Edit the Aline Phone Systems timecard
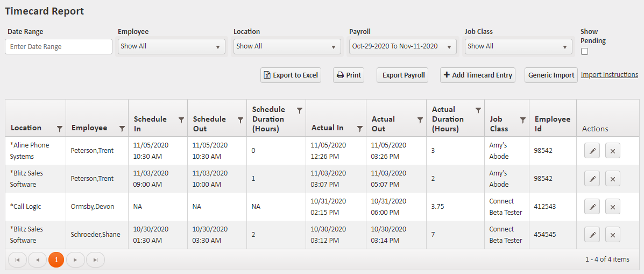The height and width of the screenshot is (274, 644). tap(592, 151)
